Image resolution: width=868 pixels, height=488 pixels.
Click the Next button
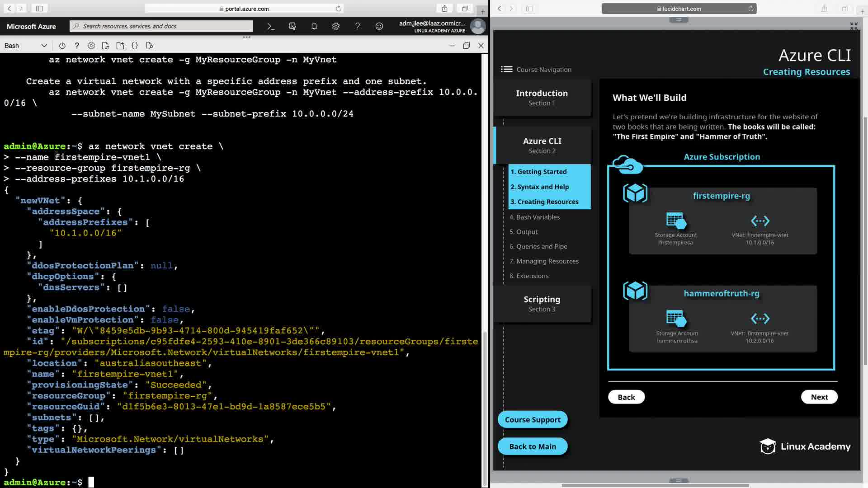coord(819,397)
